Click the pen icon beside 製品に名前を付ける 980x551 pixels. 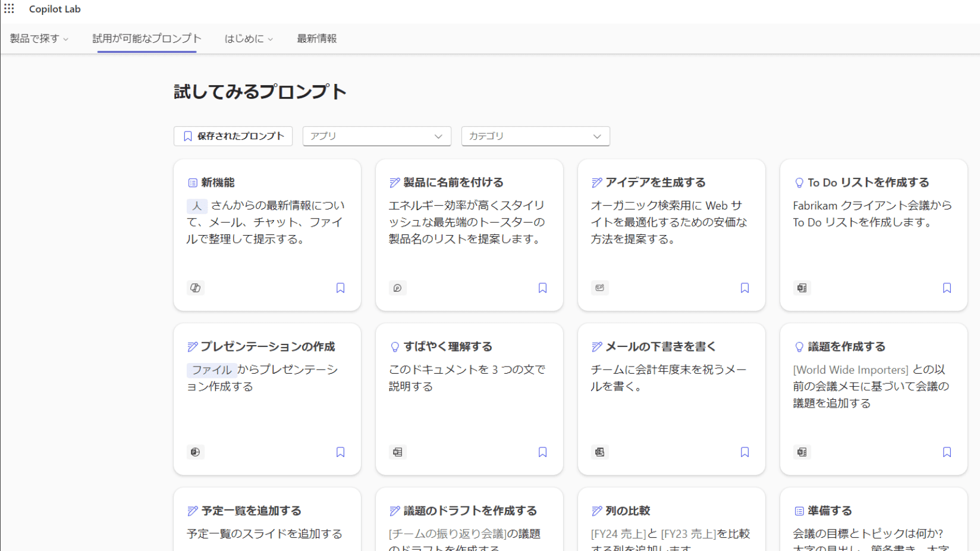[394, 183]
